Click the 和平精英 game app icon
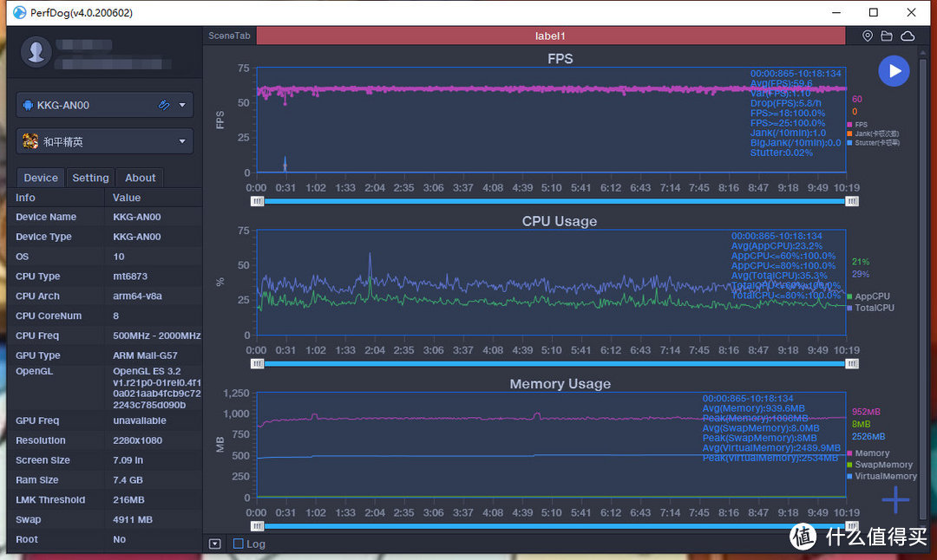937x560 pixels. (29, 141)
